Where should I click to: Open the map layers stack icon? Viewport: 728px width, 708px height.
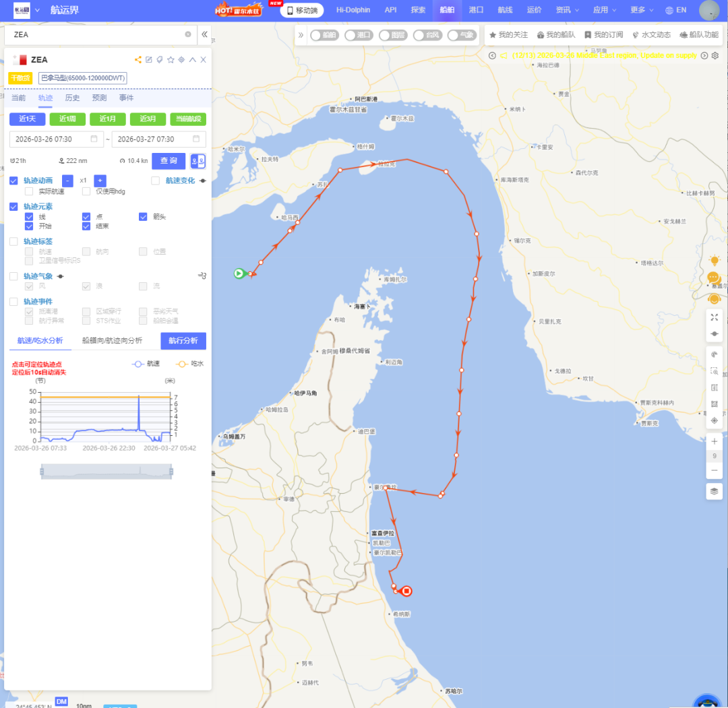coord(715,491)
